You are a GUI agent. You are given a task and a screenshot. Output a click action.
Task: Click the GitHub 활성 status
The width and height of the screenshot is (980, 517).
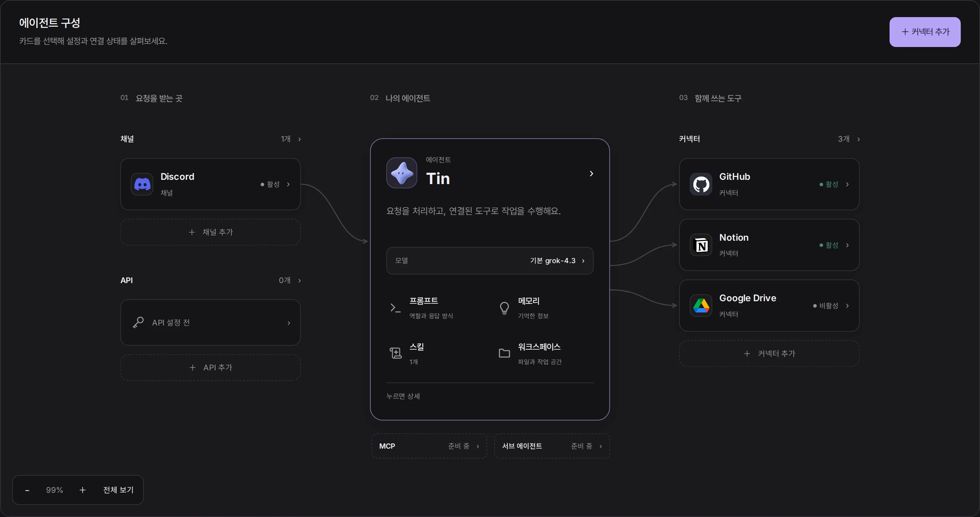[829, 184]
